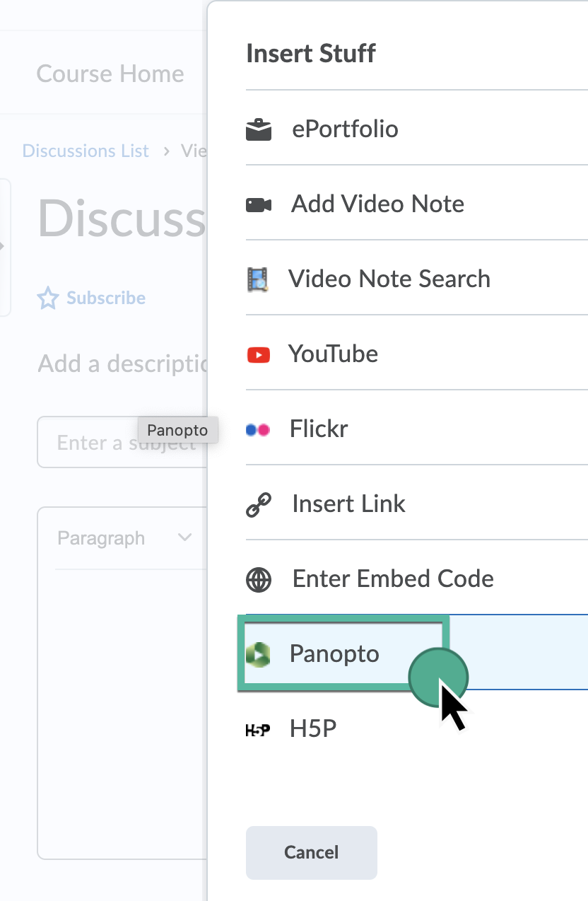Click the Insert Link chain icon

click(259, 505)
